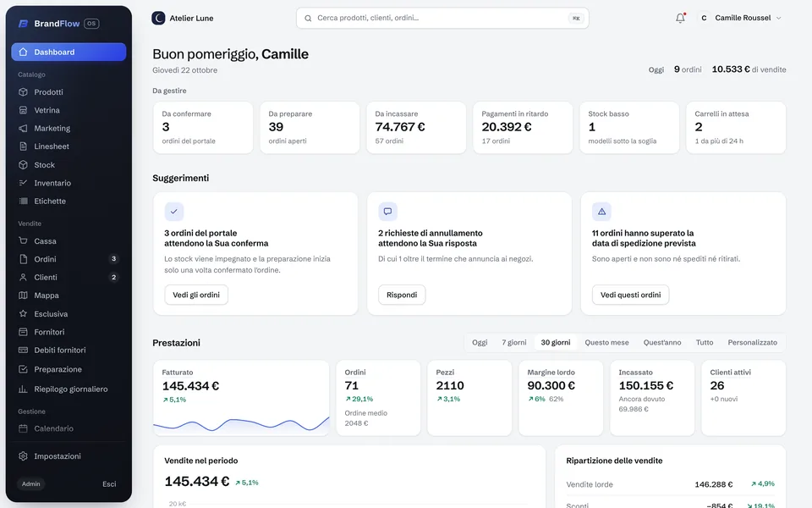The width and height of the screenshot is (812, 508).
Task: Click the Esclusiva star icon
Action: 23,313
